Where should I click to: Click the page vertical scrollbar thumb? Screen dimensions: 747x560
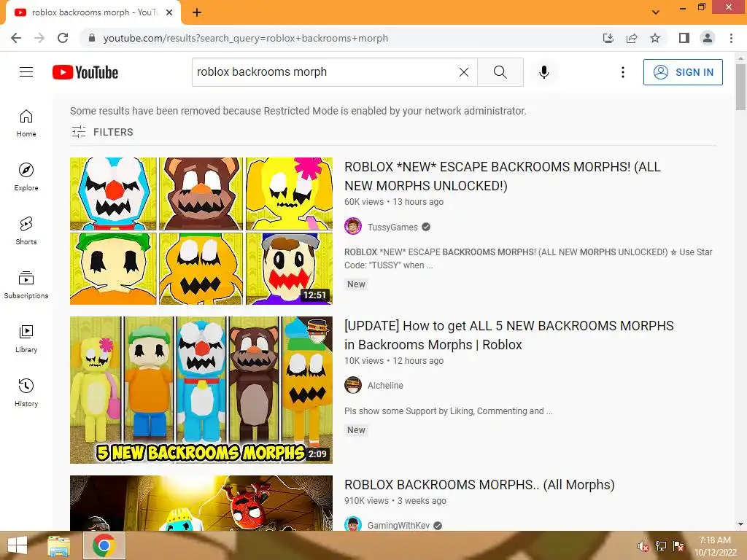740,87
